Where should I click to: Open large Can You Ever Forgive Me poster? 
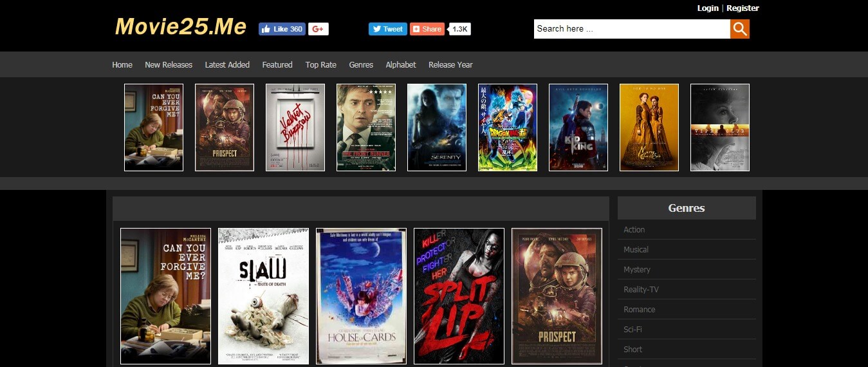point(165,296)
